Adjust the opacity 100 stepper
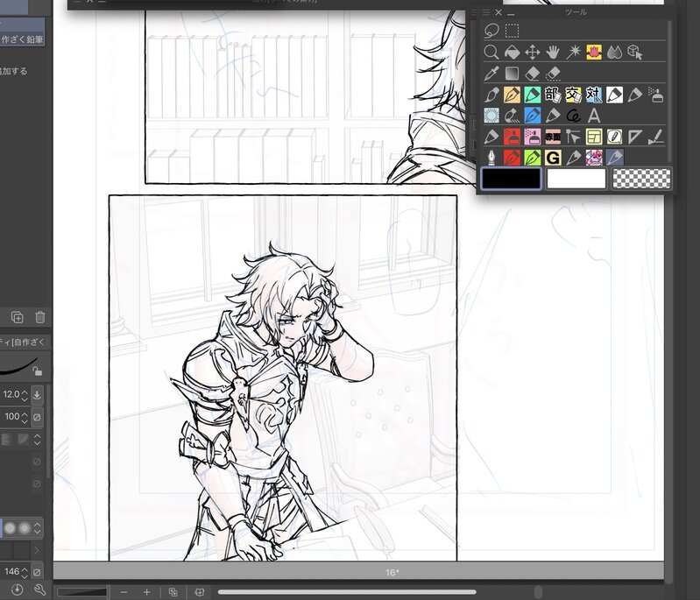 click(x=25, y=417)
